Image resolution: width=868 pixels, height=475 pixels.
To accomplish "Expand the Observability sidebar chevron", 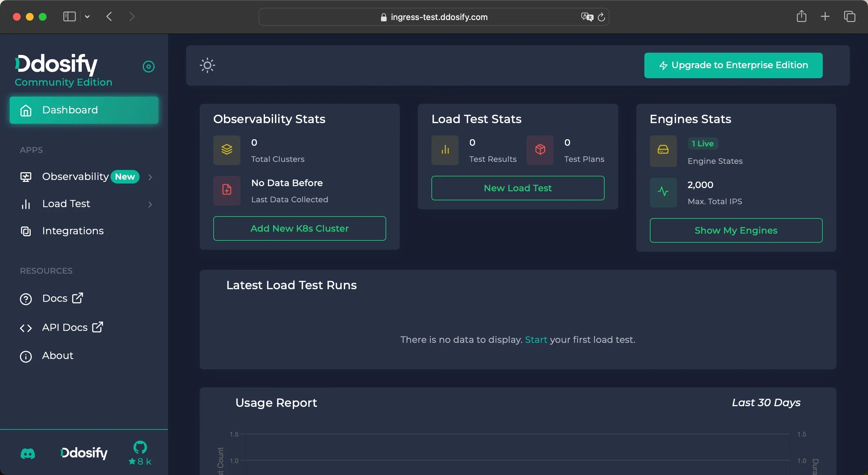I will click(150, 177).
